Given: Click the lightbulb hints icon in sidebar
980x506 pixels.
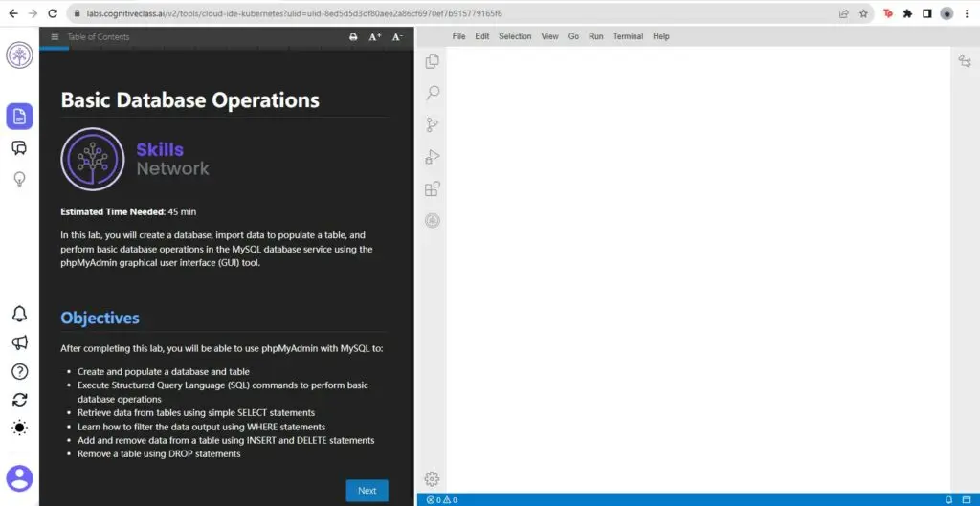Looking at the screenshot, I should pos(19,180).
